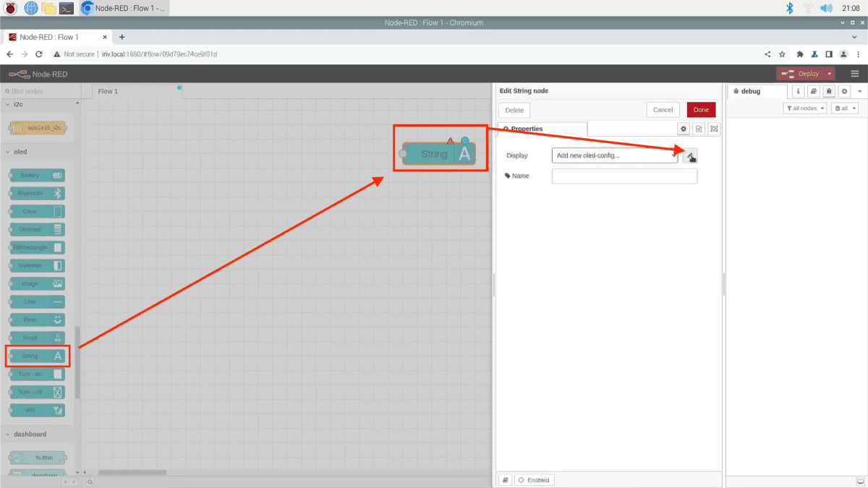Open node settings gear icon beside Properties
868x488 pixels.
(x=683, y=129)
